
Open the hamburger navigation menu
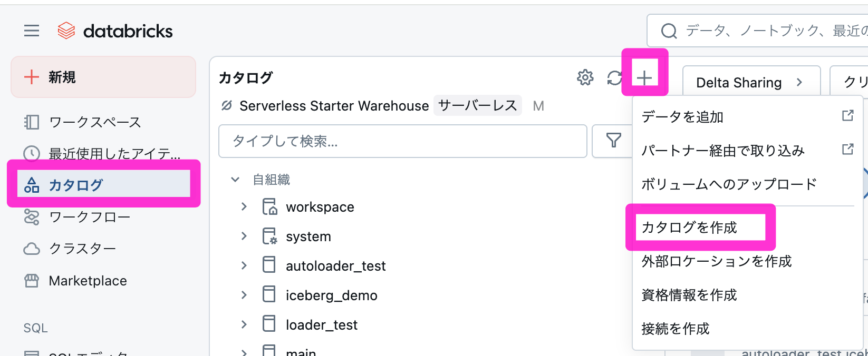point(32,31)
